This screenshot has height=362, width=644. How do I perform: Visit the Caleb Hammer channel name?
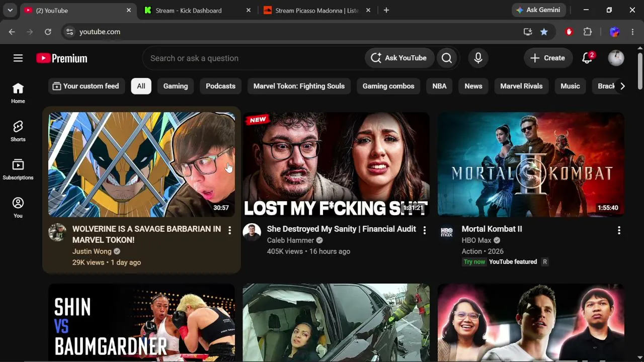290,240
